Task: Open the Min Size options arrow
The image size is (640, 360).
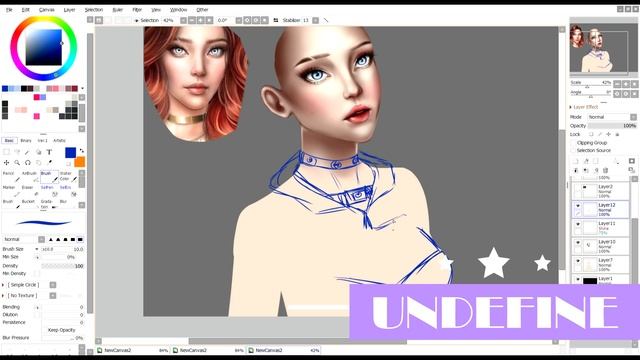Action: (37, 257)
